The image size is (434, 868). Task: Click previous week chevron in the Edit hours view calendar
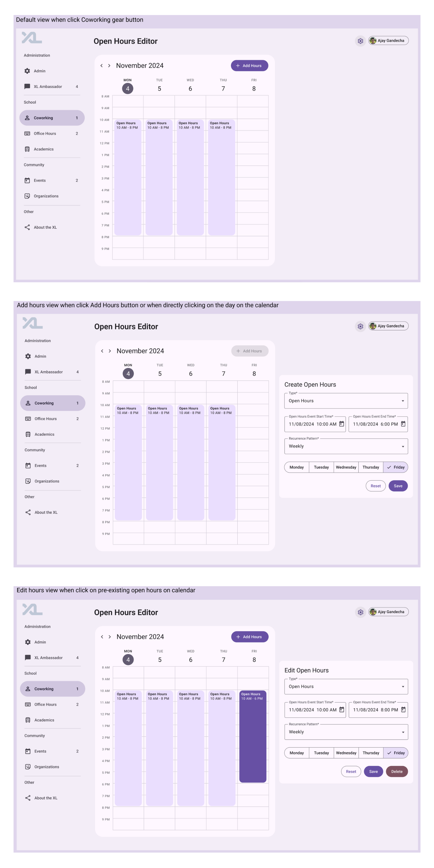102,637
